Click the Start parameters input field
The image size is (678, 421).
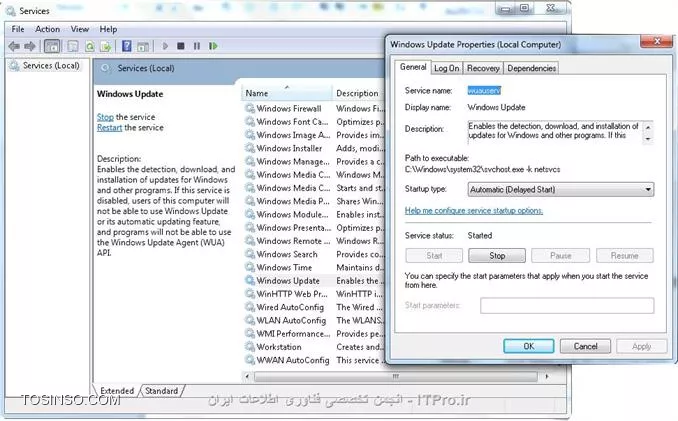pos(567,306)
